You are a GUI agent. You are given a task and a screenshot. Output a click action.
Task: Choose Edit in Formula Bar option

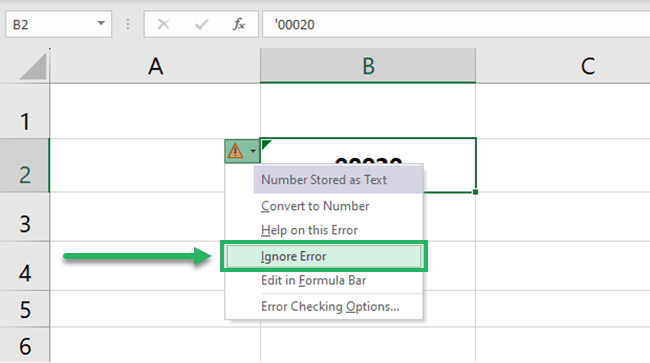click(313, 281)
